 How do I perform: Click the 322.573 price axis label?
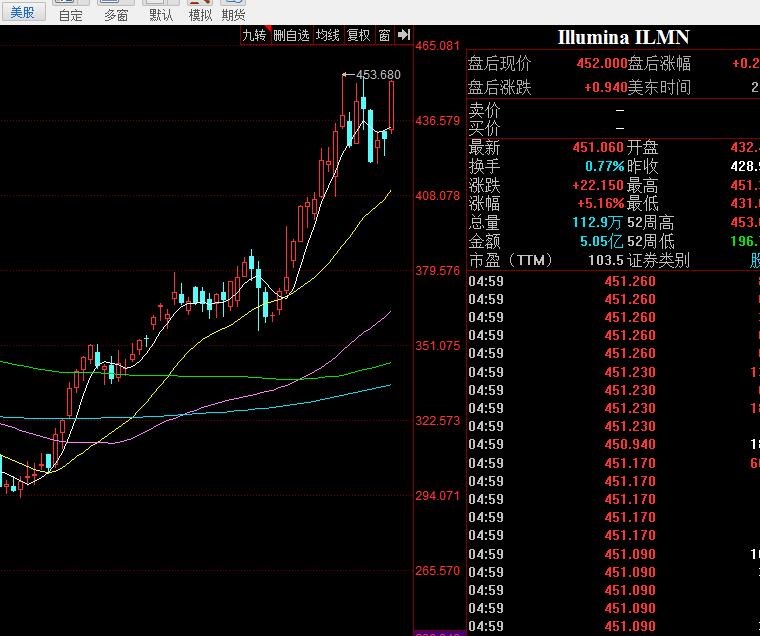click(437, 421)
